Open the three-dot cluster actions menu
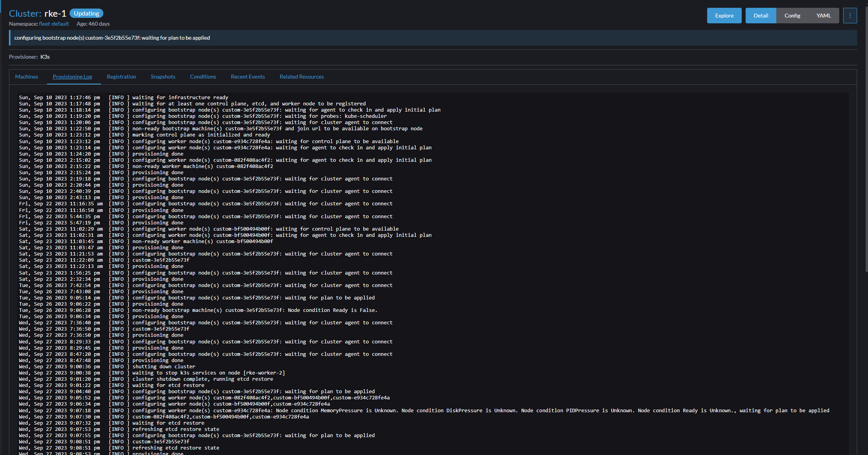 [x=850, y=16]
